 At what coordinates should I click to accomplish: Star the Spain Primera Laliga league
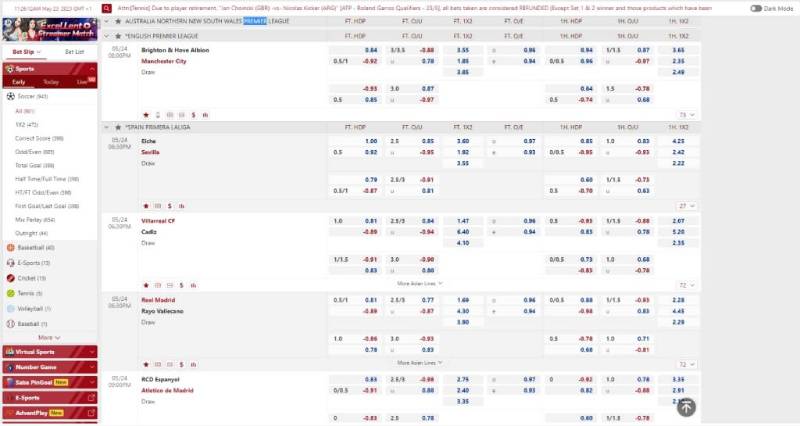coord(119,127)
